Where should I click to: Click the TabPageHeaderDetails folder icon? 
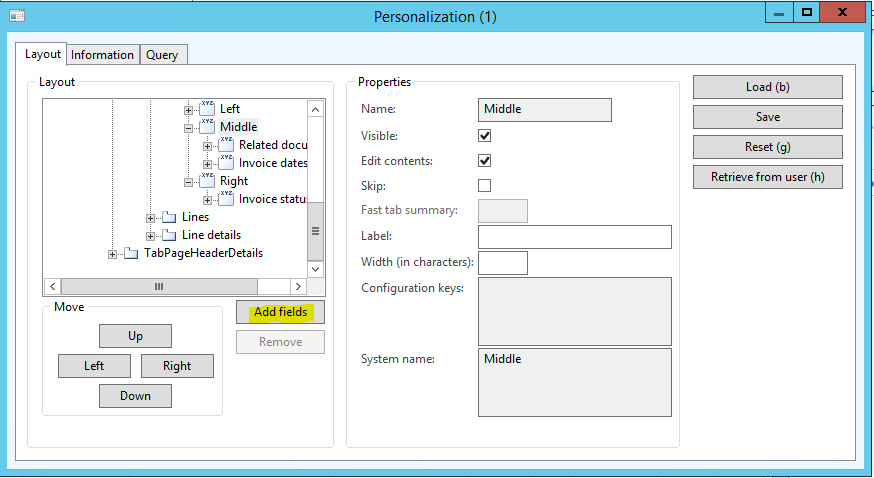pos(131,253)
